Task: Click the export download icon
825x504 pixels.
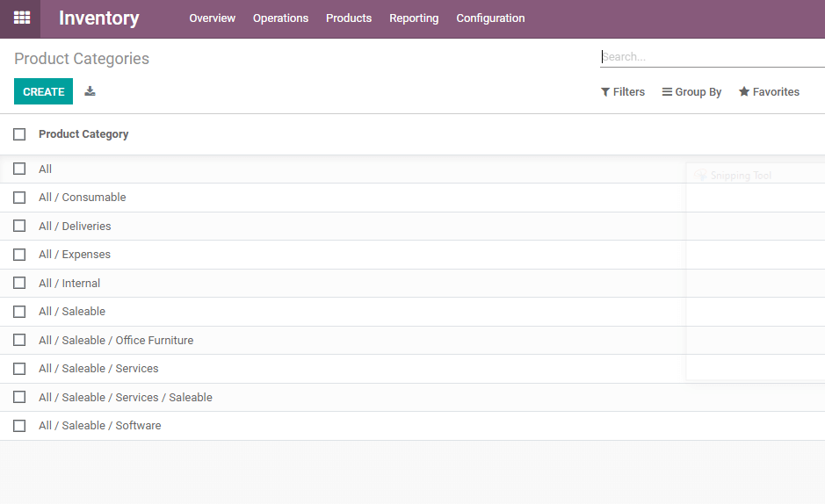Action: coord(90,91)
